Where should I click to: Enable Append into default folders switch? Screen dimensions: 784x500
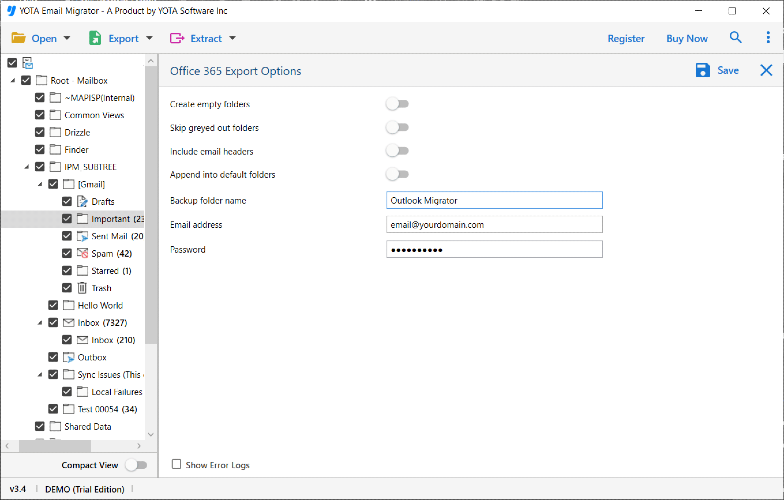398,174
